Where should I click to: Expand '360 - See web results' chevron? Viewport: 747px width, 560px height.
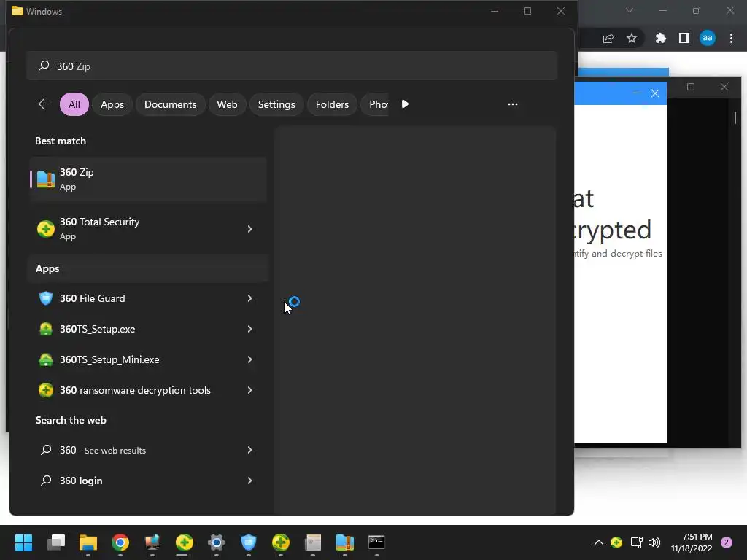coord(249,450)
